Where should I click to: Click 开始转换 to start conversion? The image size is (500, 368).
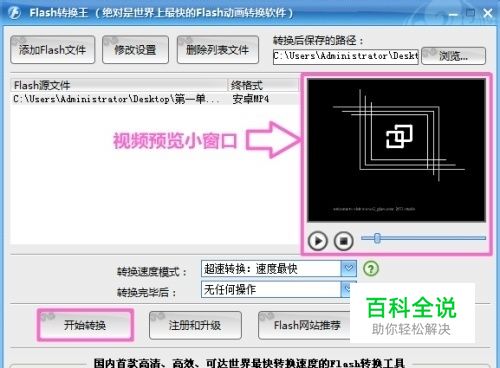click(85, 325)
